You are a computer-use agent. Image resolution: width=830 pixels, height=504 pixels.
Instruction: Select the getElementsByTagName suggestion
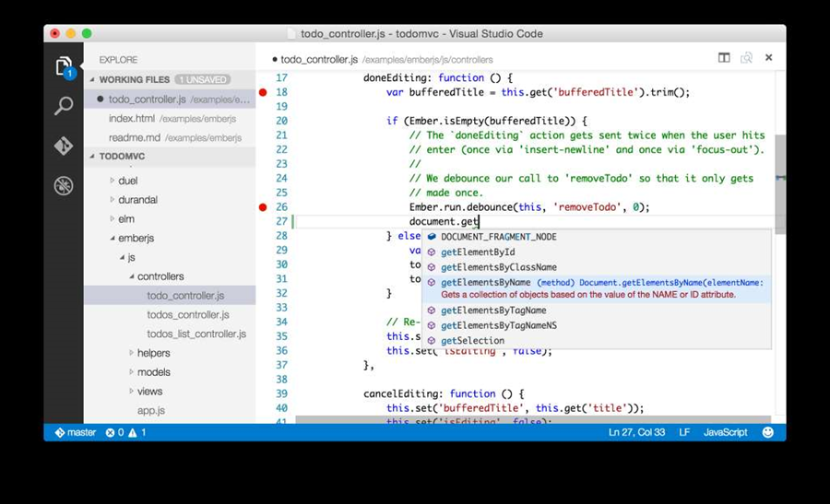click(597, 310)
